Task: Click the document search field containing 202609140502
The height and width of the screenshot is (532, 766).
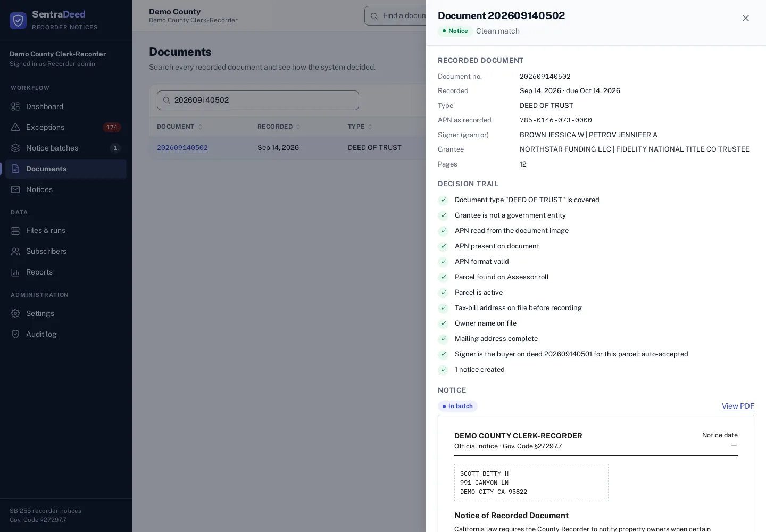Action: click(x=258, y=100)
